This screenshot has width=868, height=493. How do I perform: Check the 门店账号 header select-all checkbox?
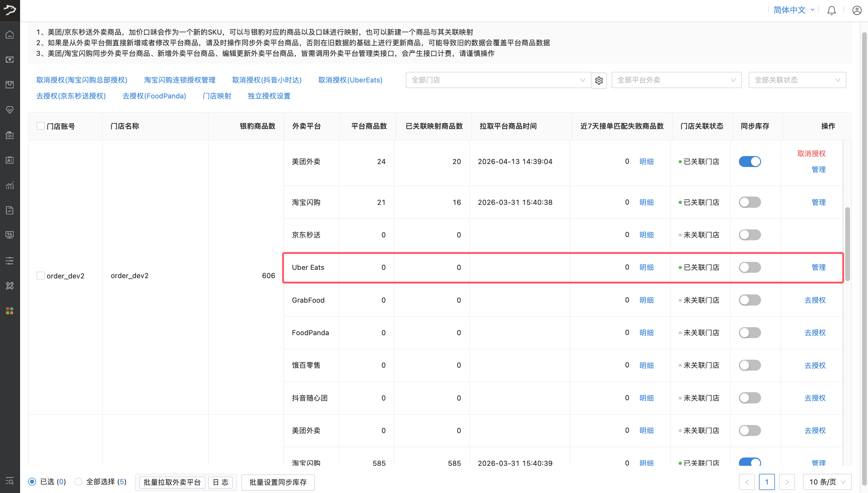(x=40, y=126)
